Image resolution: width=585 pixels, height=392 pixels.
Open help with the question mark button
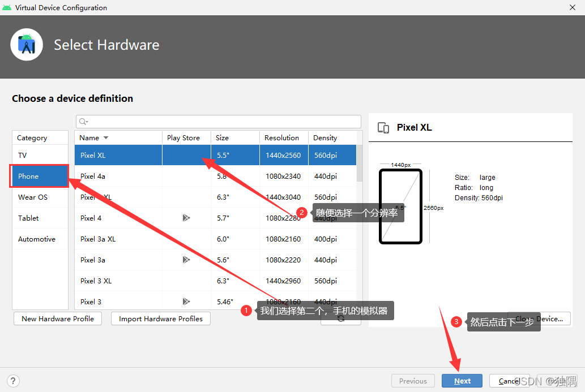[x=13, y=381]
